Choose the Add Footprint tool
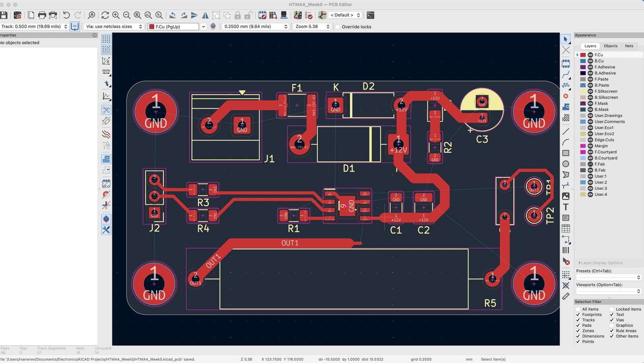 pyautogui.click(x=566, y=64)
